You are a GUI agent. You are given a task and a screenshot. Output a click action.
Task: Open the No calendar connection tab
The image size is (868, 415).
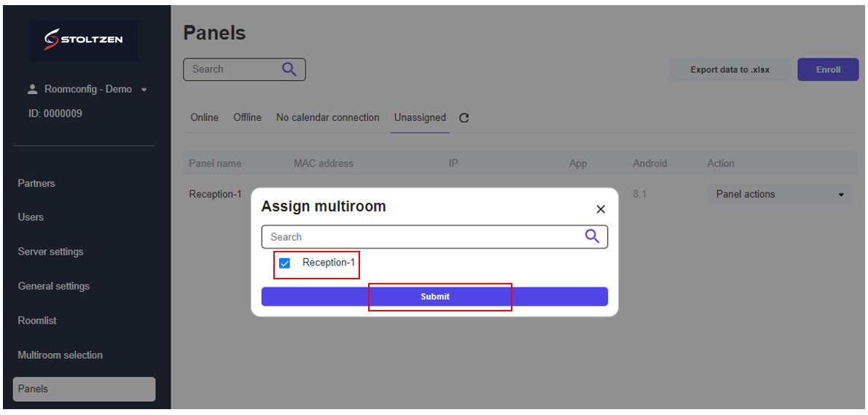coord(328,117)
